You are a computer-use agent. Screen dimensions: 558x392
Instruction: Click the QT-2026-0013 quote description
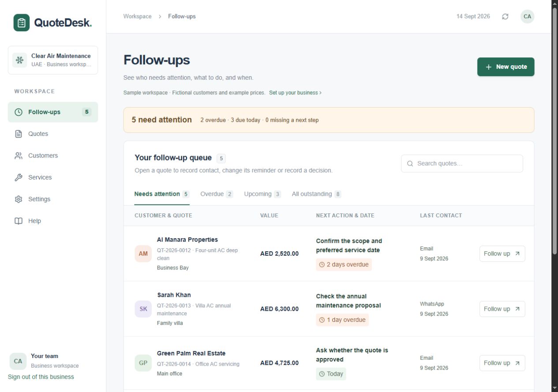tap(194, 310)
